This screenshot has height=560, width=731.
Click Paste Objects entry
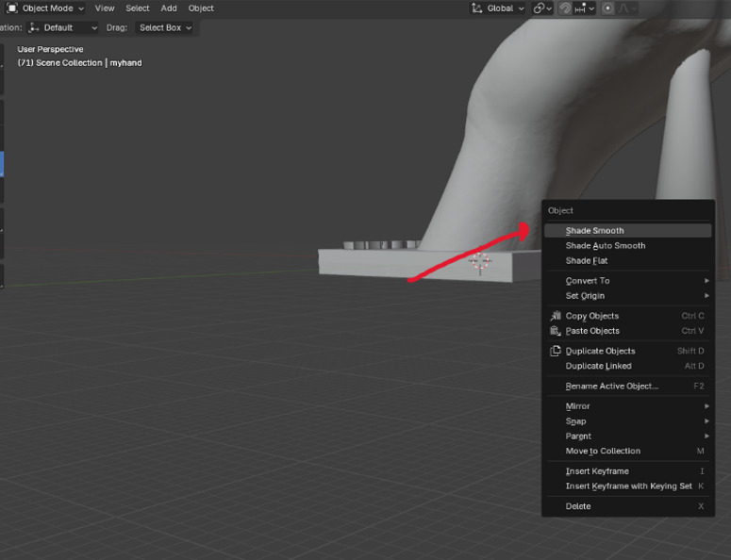click(627, 330)
